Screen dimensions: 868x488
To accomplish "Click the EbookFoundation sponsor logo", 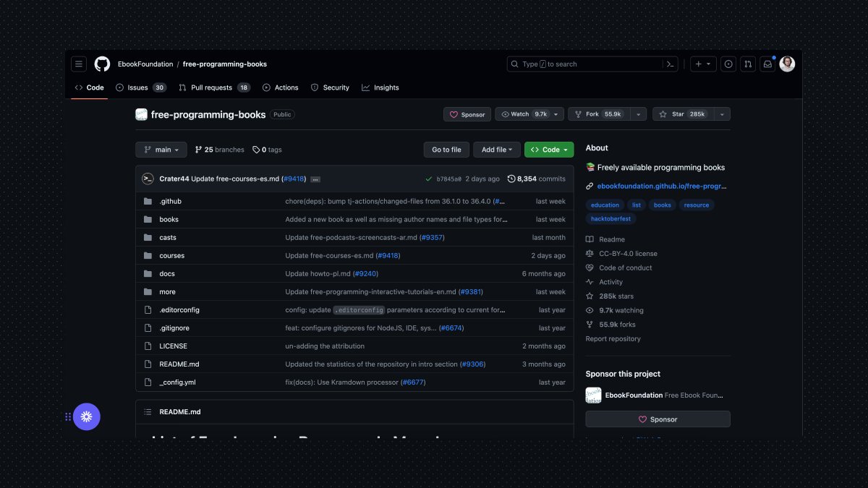I will coord(593,395).
